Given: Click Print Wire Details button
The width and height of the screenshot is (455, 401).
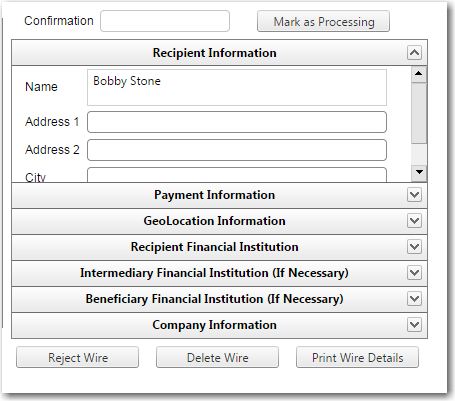Looking at the screenshot, I should pos(357,357).
